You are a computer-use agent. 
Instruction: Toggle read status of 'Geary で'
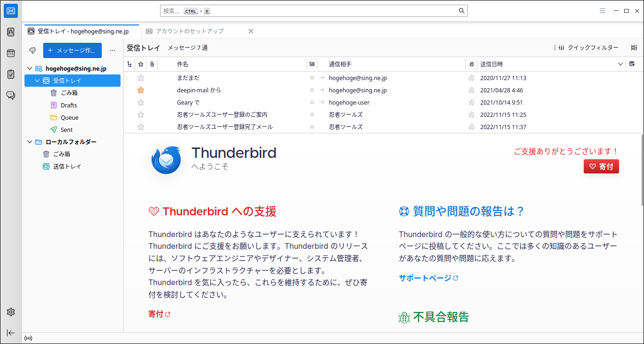click(312, 102)
